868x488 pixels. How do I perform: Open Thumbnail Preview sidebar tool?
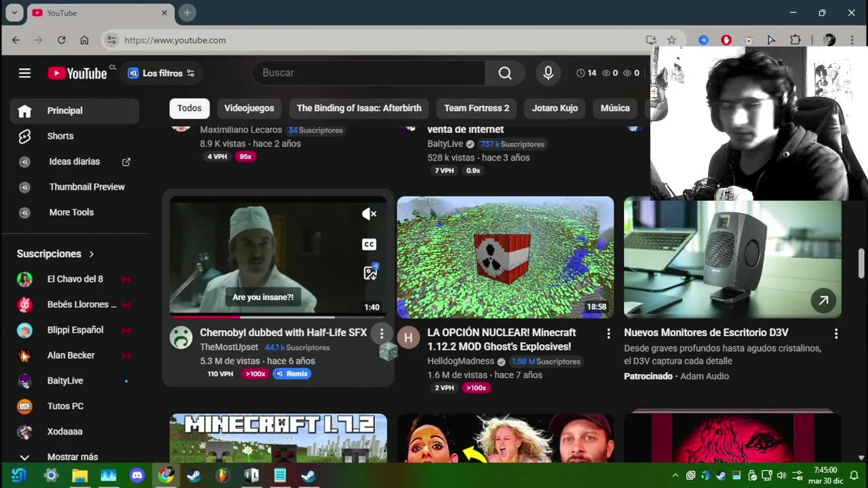click(75, 187)
